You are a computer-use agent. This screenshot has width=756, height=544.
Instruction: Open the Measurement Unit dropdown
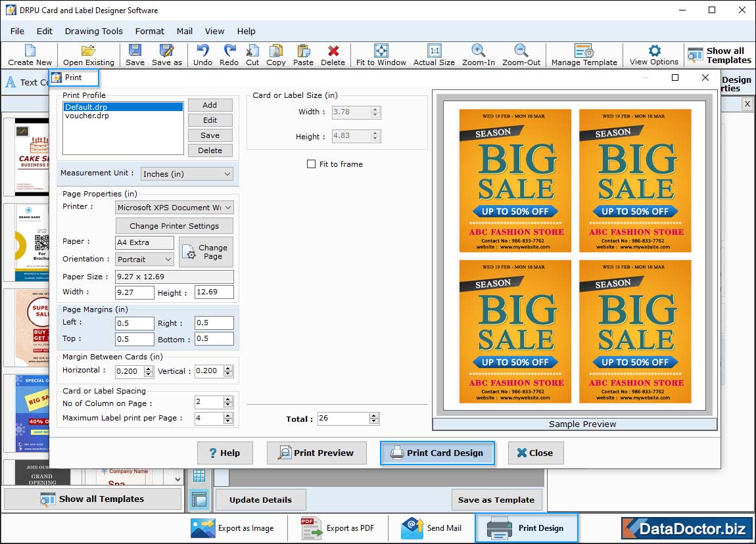click(x=187, y=174)
